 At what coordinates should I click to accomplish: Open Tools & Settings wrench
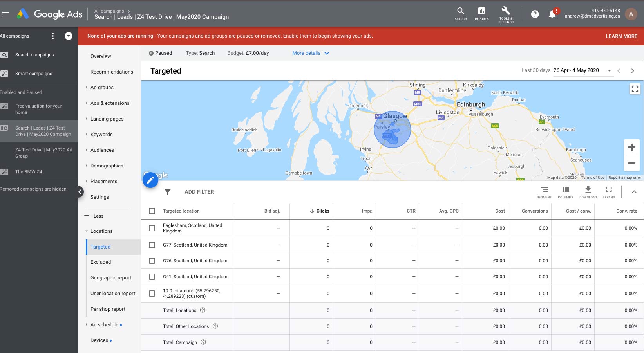tap(506, 14)
